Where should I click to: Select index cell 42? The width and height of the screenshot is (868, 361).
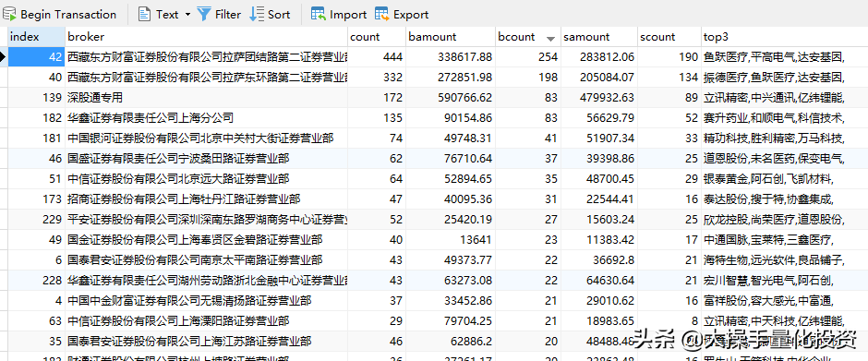37,57
